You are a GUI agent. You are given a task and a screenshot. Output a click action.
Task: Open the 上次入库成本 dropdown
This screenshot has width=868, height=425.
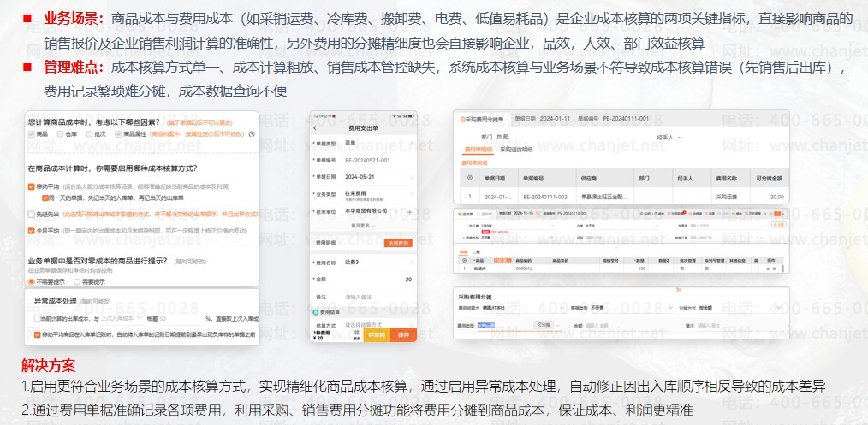122,319
